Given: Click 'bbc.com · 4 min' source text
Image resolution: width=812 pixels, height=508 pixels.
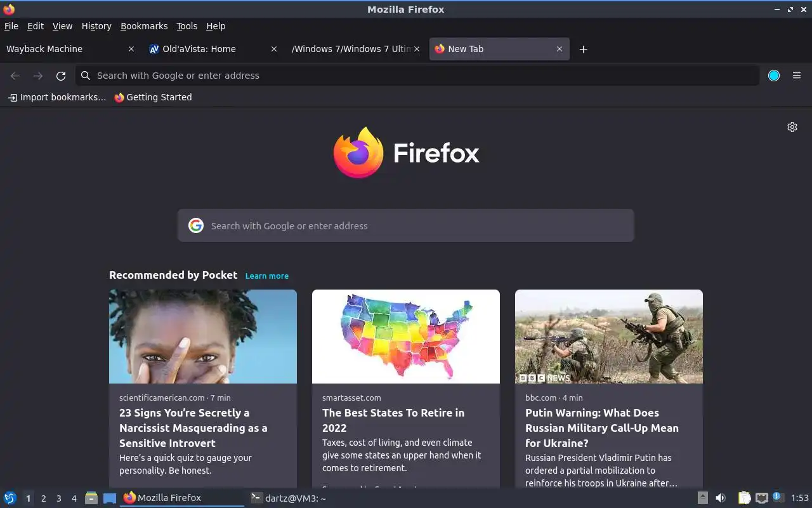Looking at the screenshot, I should click(554, 398).
